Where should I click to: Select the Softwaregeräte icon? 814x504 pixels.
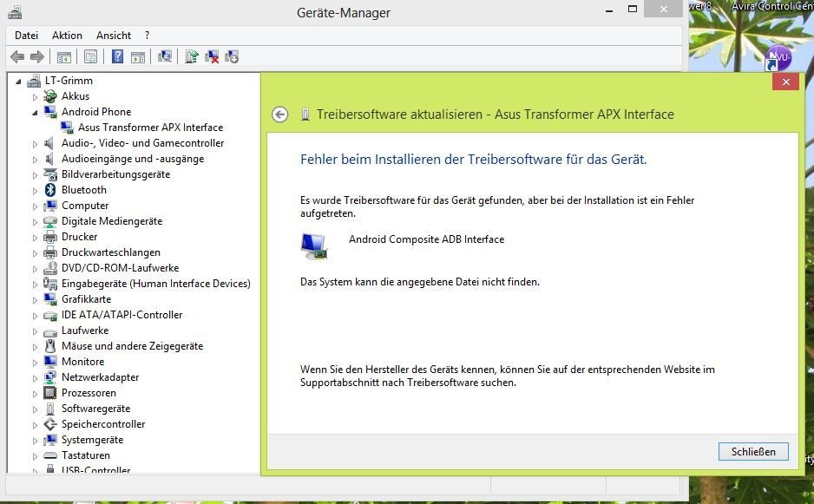tap(50, 409)
